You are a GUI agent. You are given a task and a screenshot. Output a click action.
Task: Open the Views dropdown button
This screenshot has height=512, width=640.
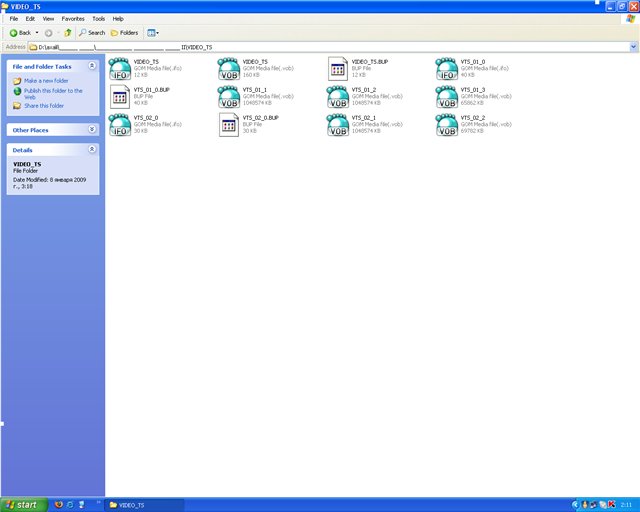click(x=153, y=33)
